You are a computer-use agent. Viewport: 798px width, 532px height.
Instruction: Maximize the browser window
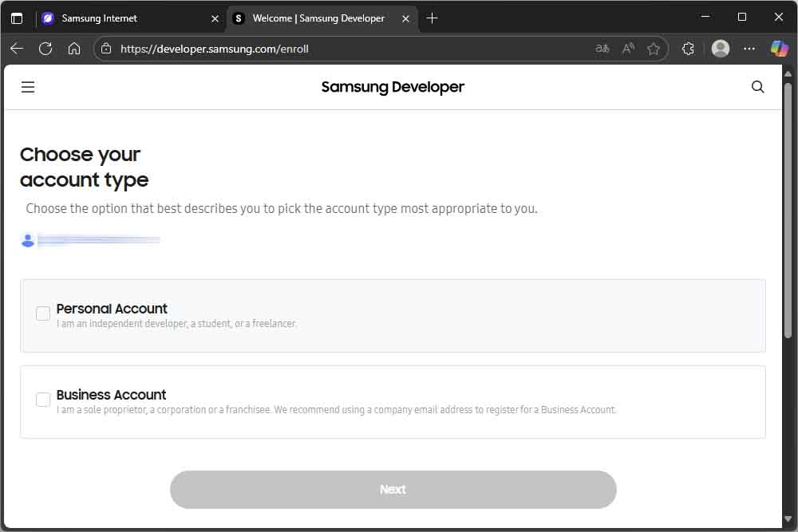click(x=742, y=18)
